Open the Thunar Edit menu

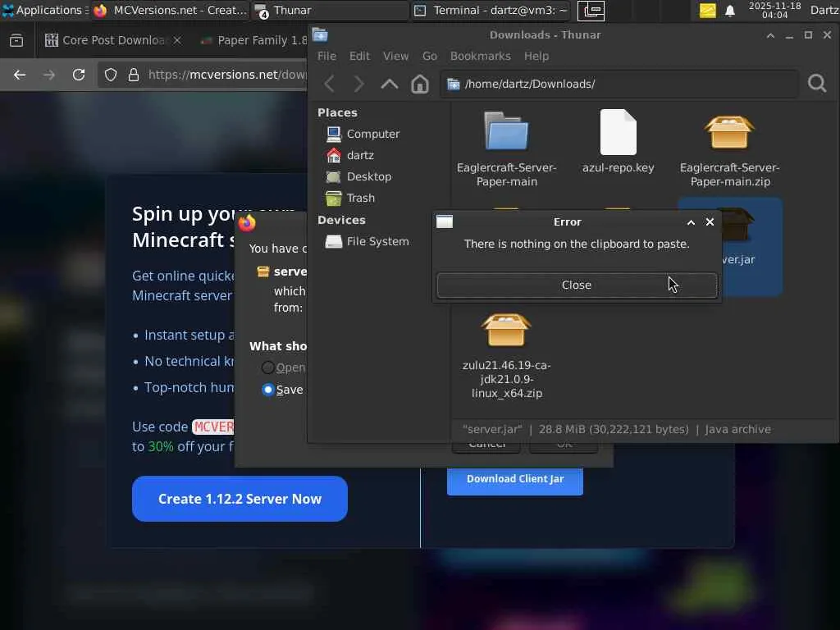click(x=359, y=57)
